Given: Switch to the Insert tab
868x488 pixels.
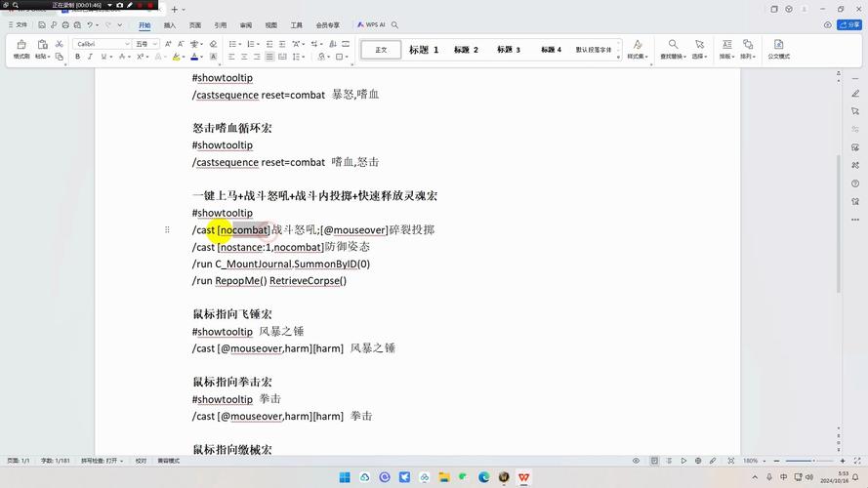Looking at the screenshot, I should coord(170,25).
